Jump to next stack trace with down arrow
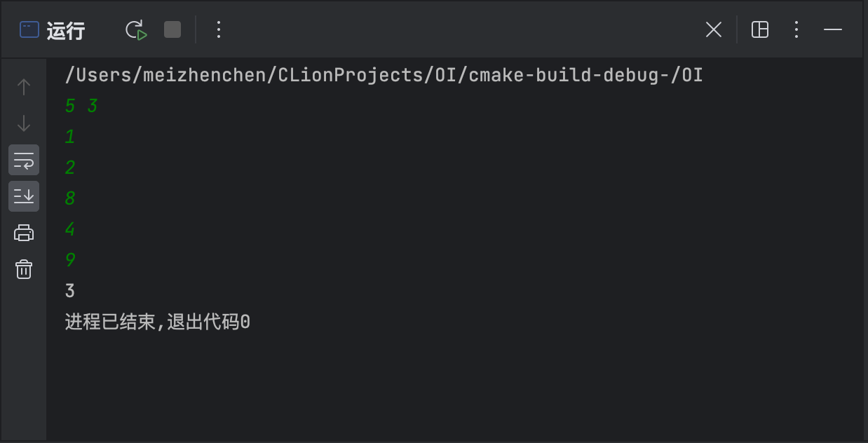This screenshot has width=868, height=443. click(x=24, y=123)
